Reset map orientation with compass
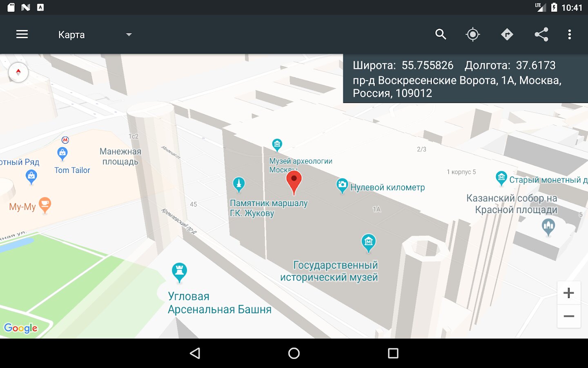This screenshot has width=588, height=368. [x=18, y=72]
